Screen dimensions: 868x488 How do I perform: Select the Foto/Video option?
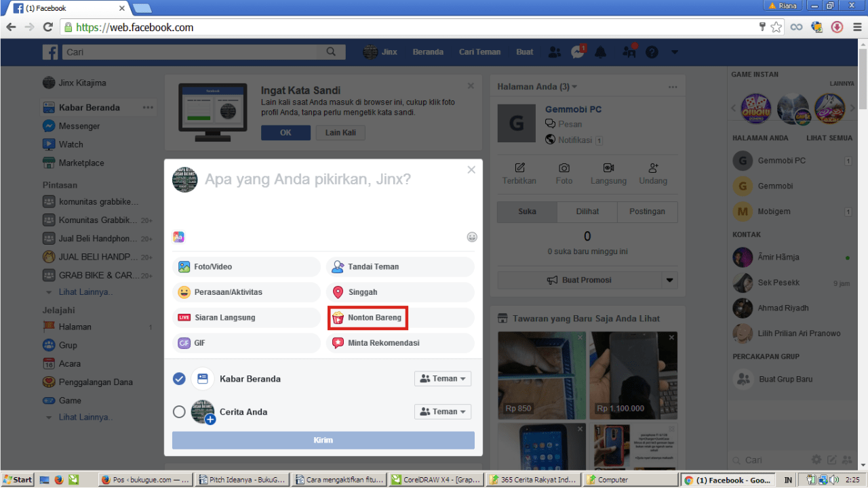(x=246, y=267)
